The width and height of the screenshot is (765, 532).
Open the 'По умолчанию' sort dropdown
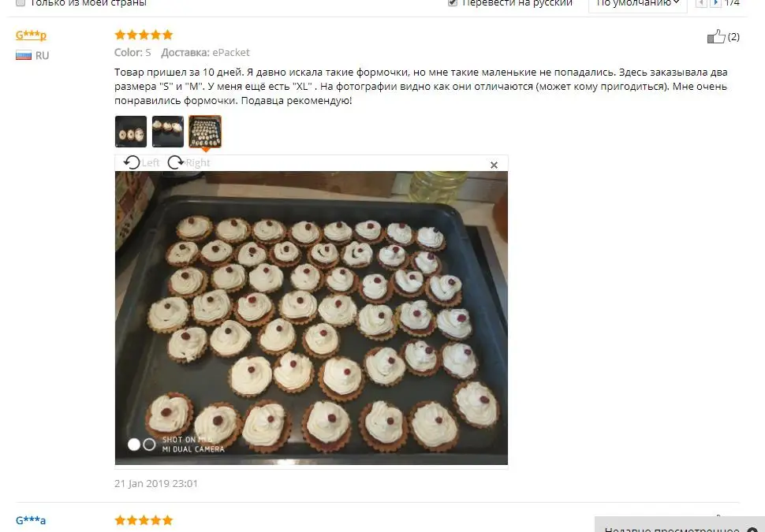[x=638, y=3]
